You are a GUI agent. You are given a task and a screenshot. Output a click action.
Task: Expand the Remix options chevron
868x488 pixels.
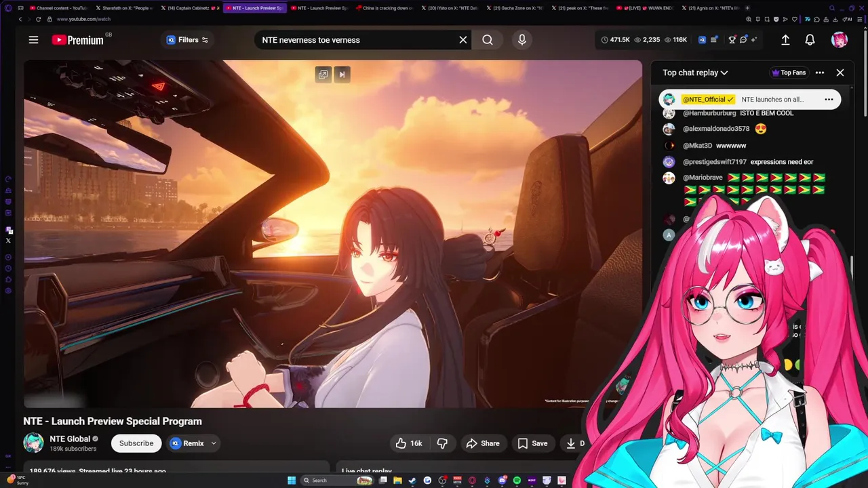[x=214, y=443]
